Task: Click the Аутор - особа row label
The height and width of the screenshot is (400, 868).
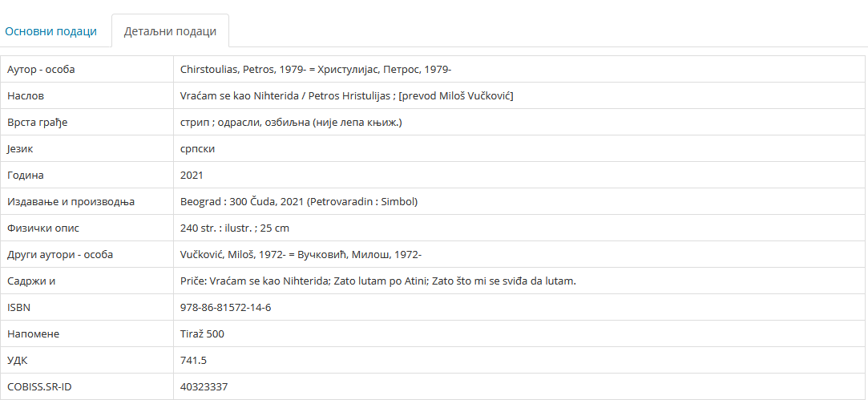Action: click(41, 69)
